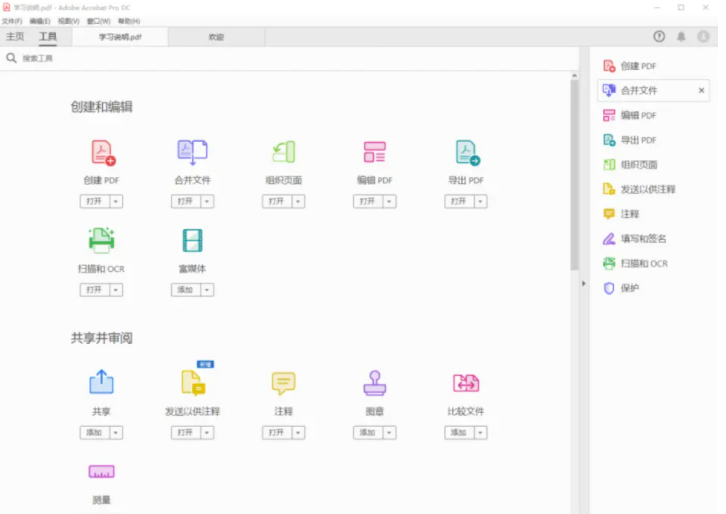Click the 比较文件 icon
This screenshot has width=726, height=514.
click(466, 383)
